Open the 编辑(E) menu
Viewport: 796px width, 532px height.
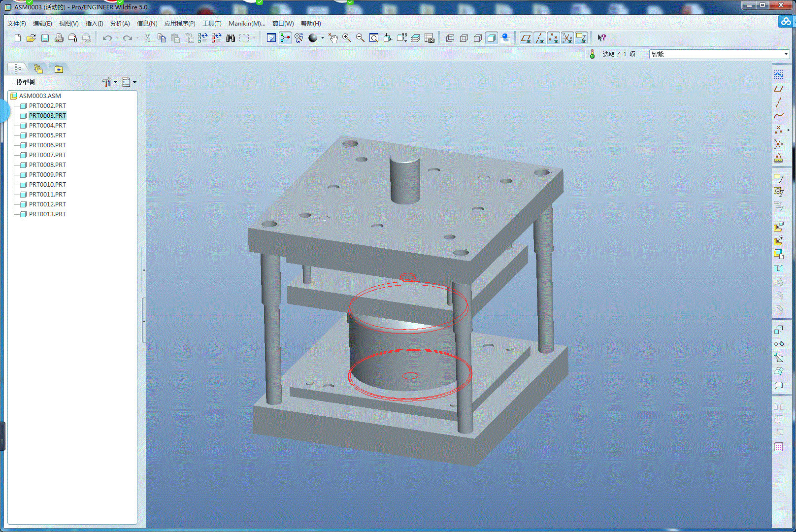[x=42, y=23]
